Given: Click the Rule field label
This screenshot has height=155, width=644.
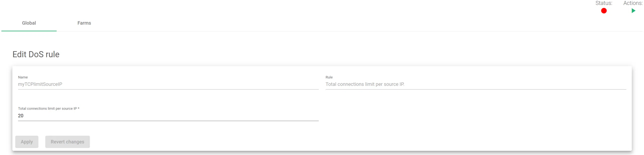Looking at the screenshot, I should pyautogui.click(x=329, y=77).
